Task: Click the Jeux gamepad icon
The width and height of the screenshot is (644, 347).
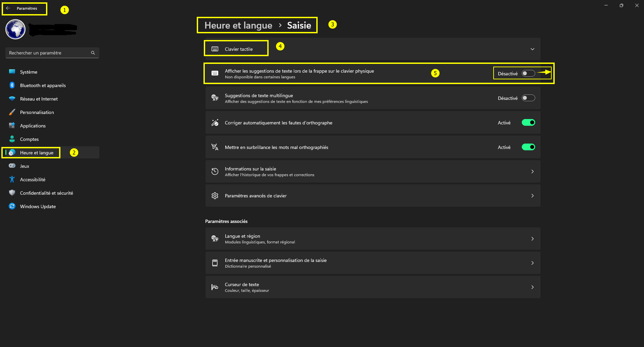Action: [12, 166]
